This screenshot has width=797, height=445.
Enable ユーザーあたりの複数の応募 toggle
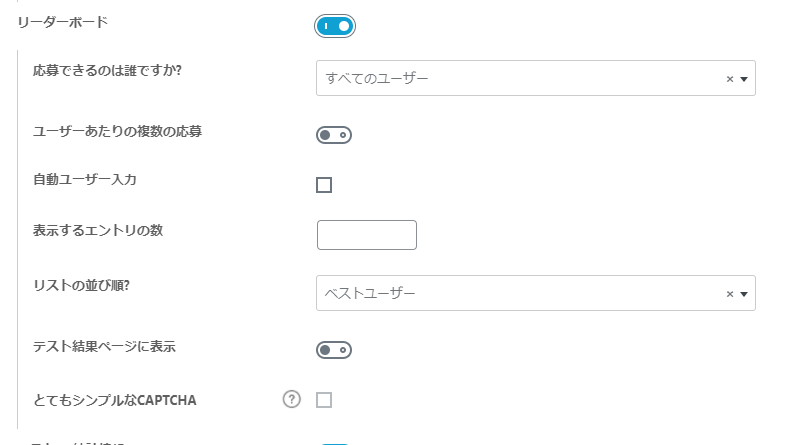pyautogui.click(x=334, y=135)
